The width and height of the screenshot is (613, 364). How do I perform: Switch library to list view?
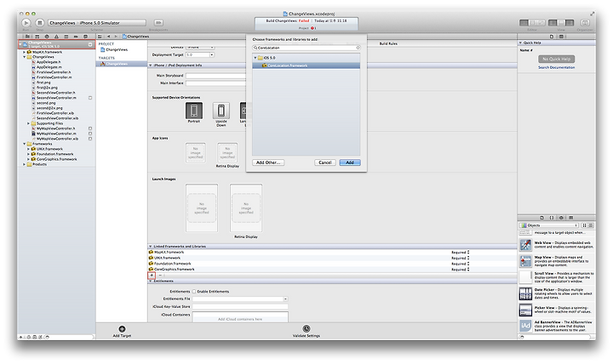591,225
